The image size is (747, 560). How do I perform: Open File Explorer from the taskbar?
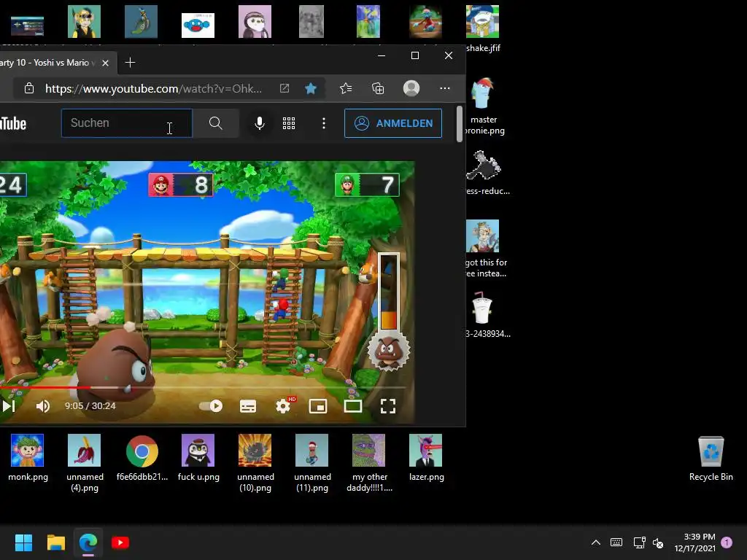[x=55, y=542]
